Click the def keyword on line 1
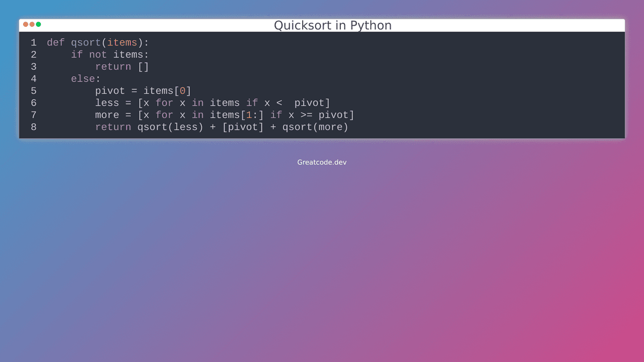Screen dimensions: 644x362 (x=55, y=42)
